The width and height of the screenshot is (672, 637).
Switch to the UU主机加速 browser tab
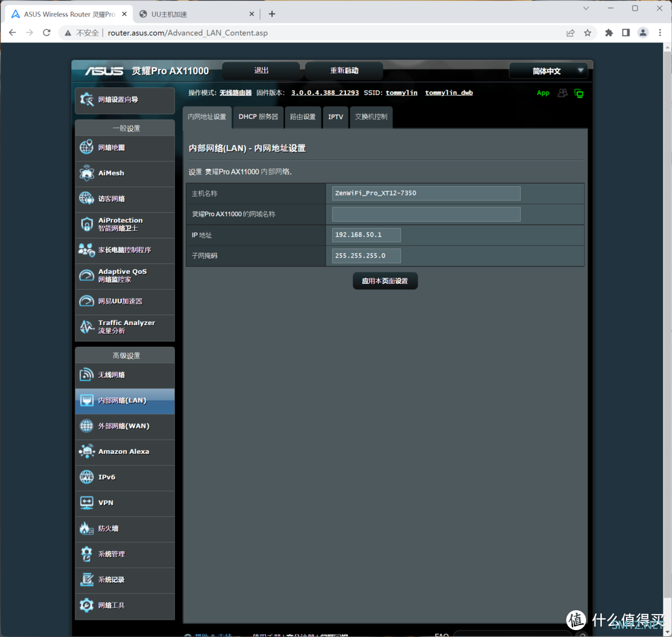196,14
